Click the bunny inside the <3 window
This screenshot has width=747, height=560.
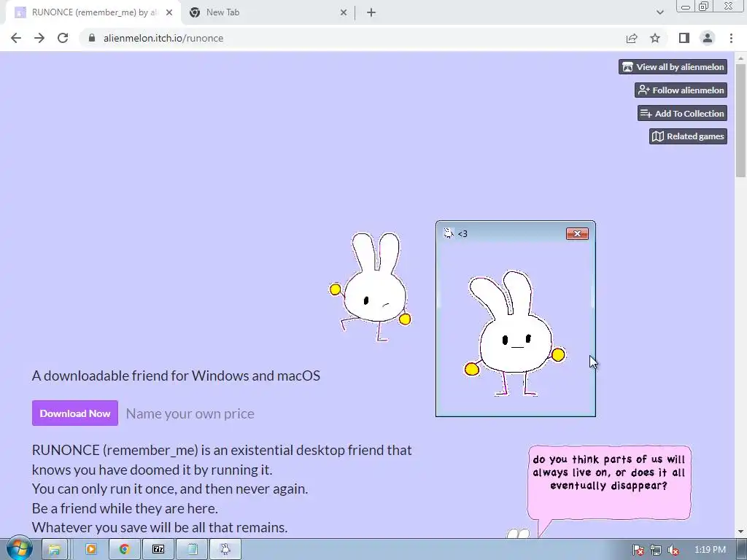514,333
